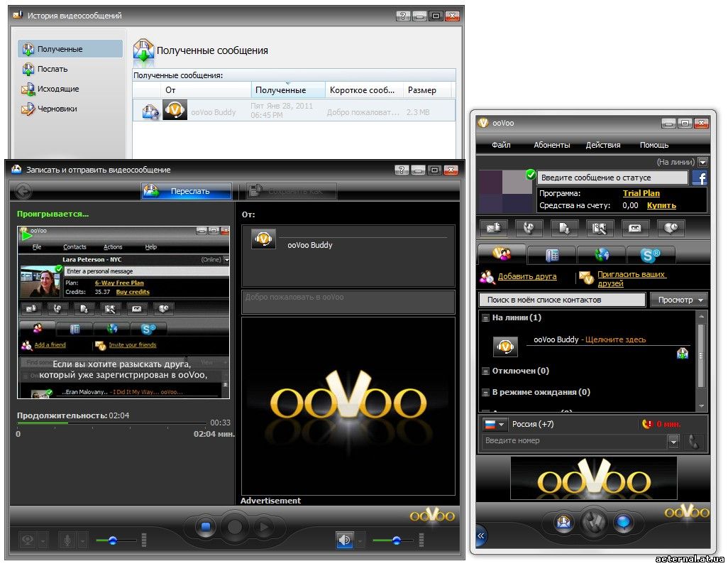Image resolution: width=728 pixels, height=566 pixels.
Task: Collapse the В режиме ожидания (0) group
Action: pyautogui.click(x=485, y=393)
